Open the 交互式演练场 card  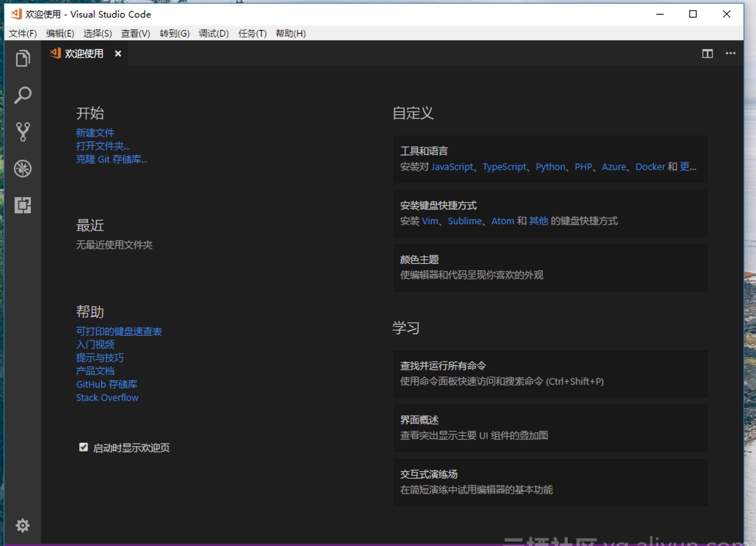[x=550, y=482]
